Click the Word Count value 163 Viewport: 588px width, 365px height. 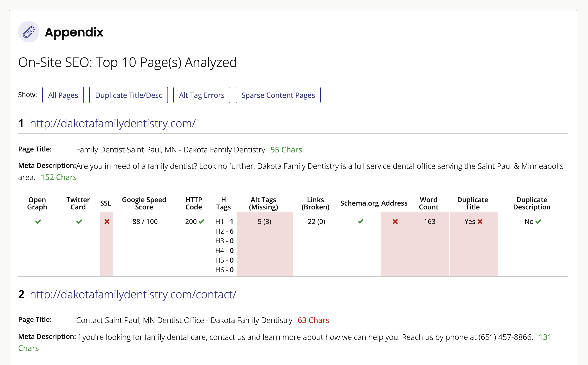pyautogui.click(x=429, y=222)
